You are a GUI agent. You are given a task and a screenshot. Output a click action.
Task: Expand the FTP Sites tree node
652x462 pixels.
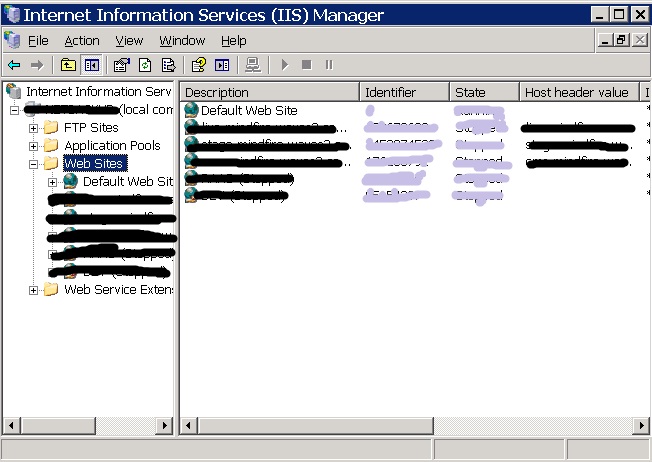tap(33, 128)
